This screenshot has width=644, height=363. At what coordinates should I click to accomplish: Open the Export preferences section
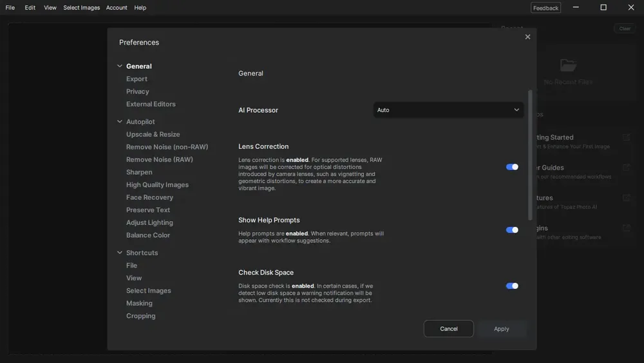tap(137, 79)
